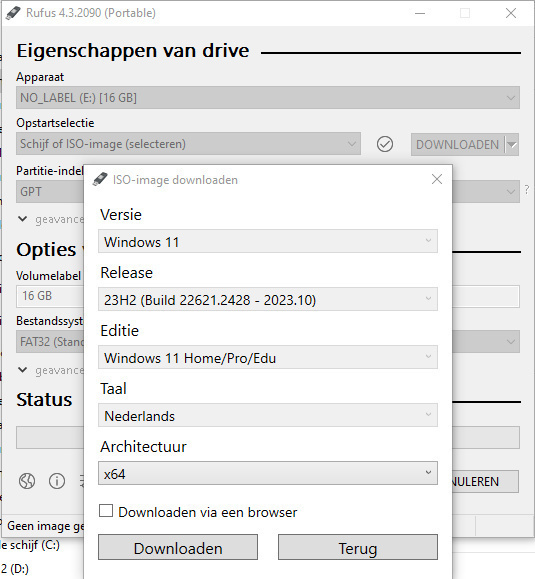Open the Taal Nederlands dropdown
Image resolution: width=535 pixels, height=579 pixels.
268,415
